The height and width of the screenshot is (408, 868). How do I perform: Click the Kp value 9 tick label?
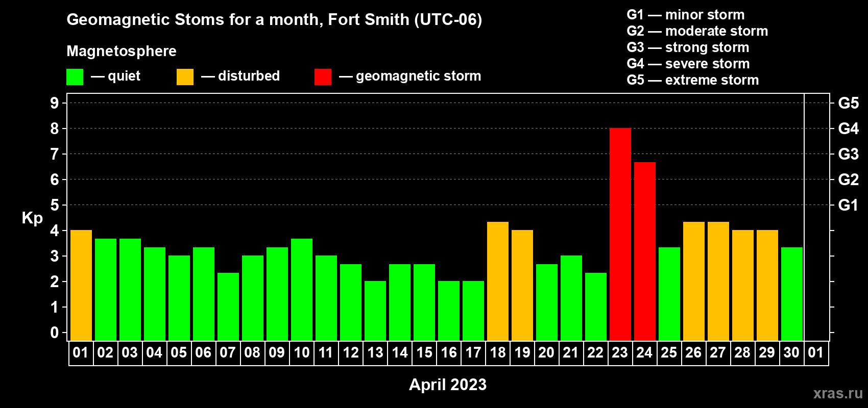pos(55,103)
